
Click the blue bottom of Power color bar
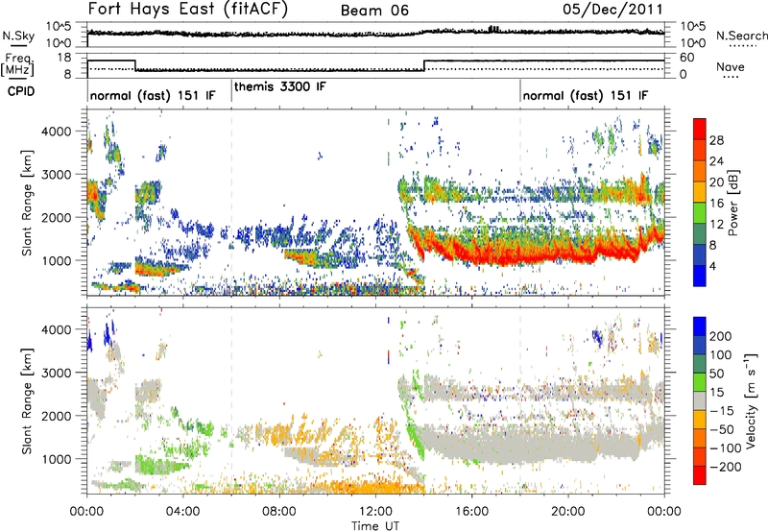(x=700, y=276)
